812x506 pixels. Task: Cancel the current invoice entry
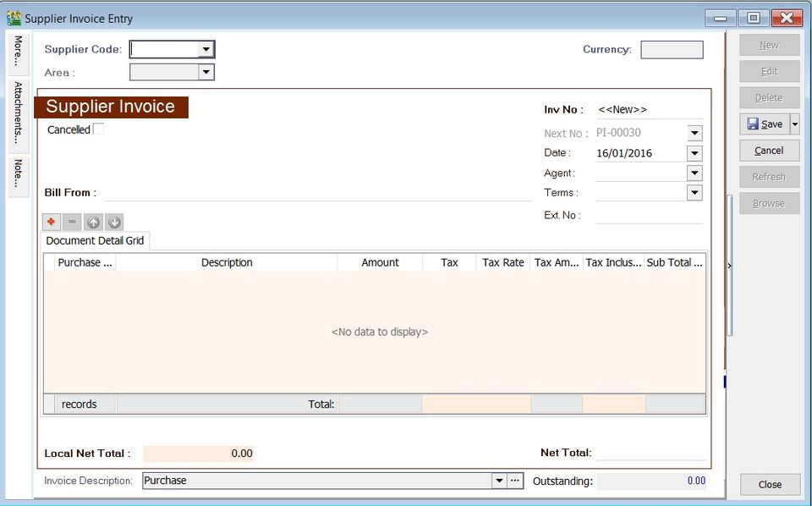click(769, 150)
